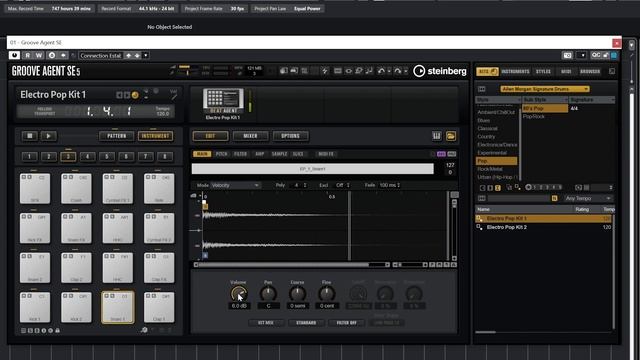Mute the Snare 1 pad
Viewport: 640px width, 360px height.
[x=106, y=296]
